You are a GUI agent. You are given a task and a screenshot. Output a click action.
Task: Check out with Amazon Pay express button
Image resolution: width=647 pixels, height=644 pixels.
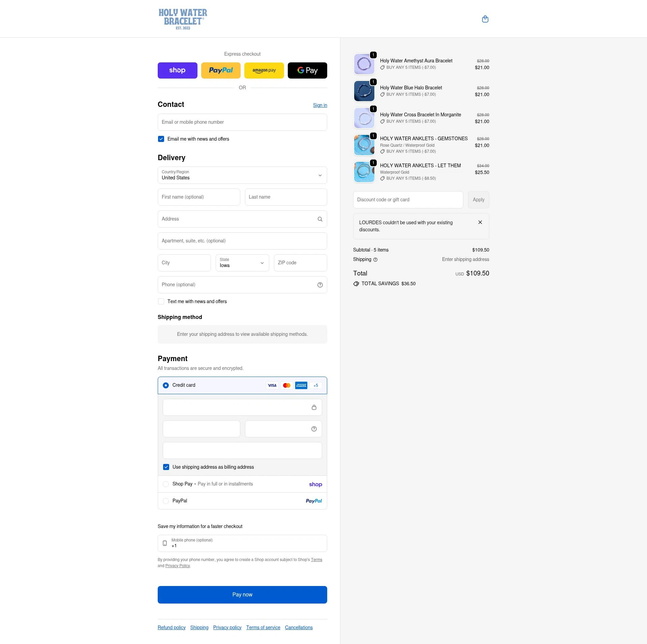(264, 70)
